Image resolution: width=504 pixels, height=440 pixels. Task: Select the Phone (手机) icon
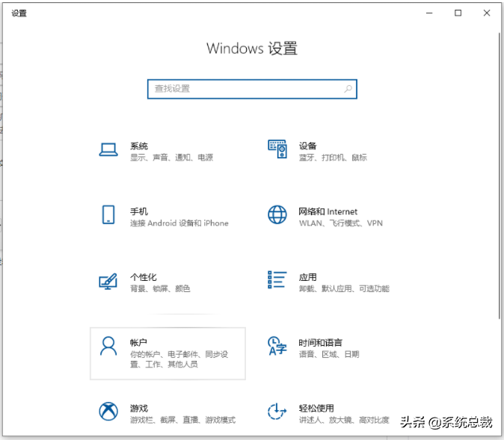pyautogui.click(x=108, y=215)
